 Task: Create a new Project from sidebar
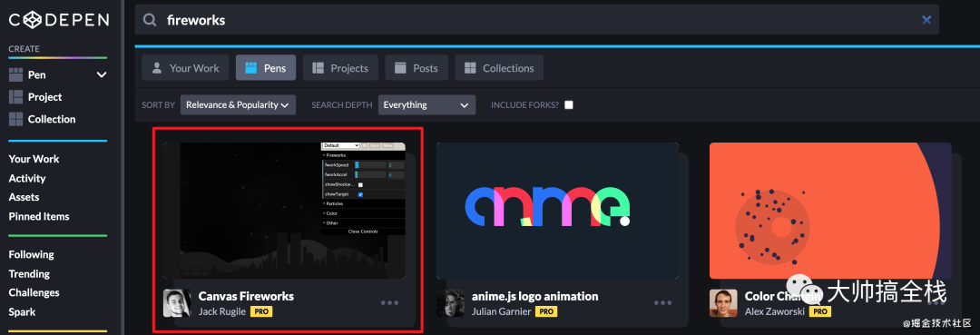44,97
